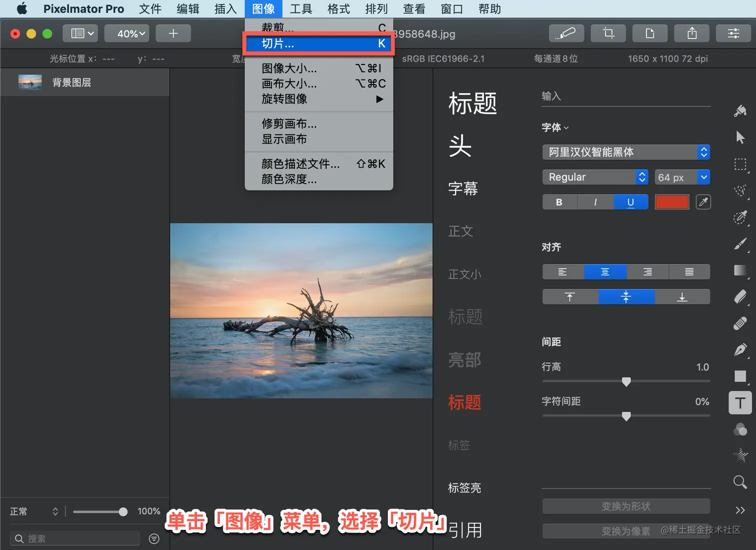The image size is (756, 550).
Task: Apply the 正文小 text style
Action: point(464,274)
